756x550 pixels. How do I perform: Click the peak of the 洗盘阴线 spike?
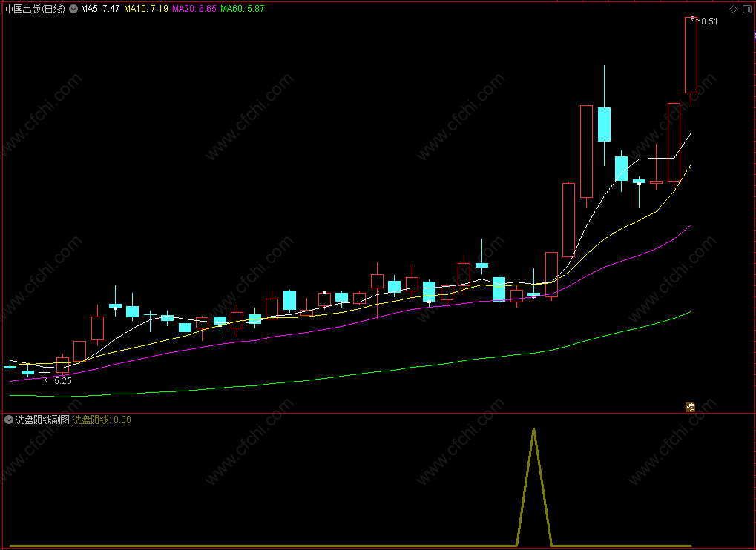coord(533,428)
